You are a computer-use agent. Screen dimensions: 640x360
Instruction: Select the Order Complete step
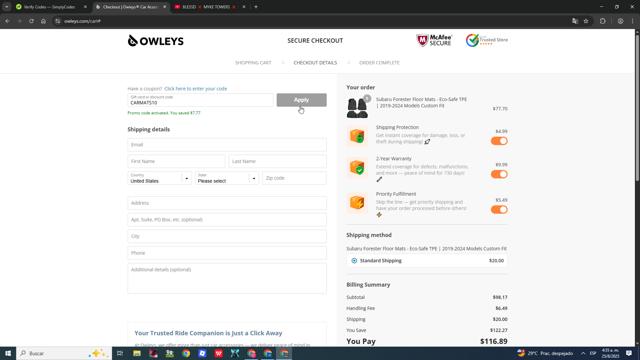[x=379, y=63]
